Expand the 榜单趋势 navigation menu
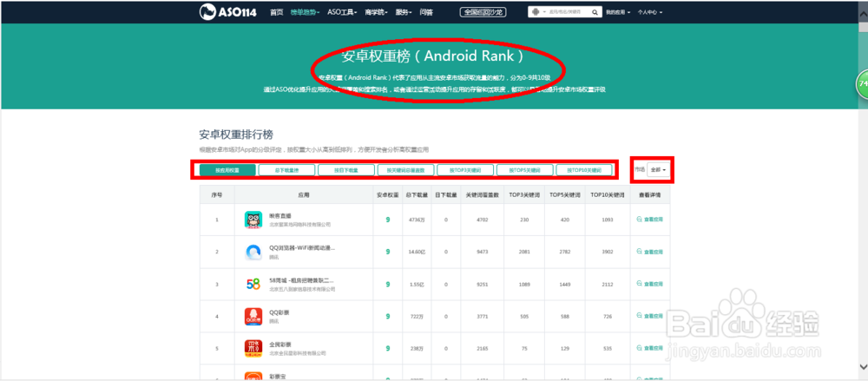Screen dimensions: 868x381 305,11
